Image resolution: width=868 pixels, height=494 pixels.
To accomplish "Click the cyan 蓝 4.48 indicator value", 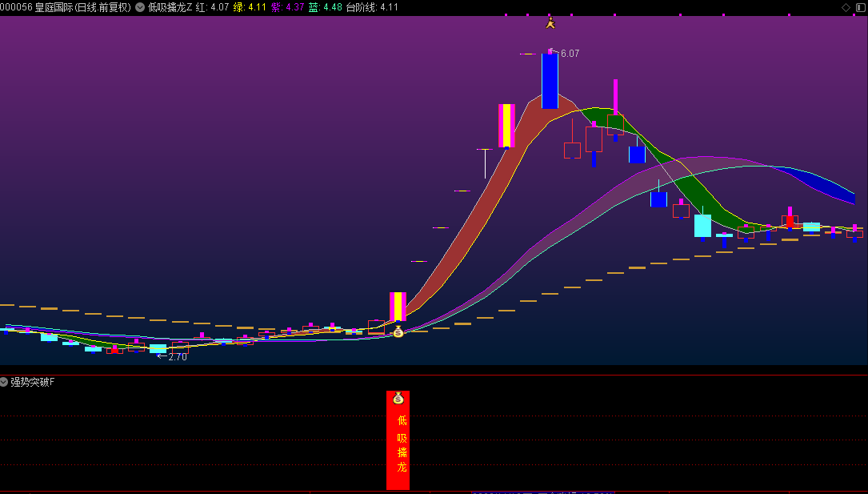I will tap(325, 7).
